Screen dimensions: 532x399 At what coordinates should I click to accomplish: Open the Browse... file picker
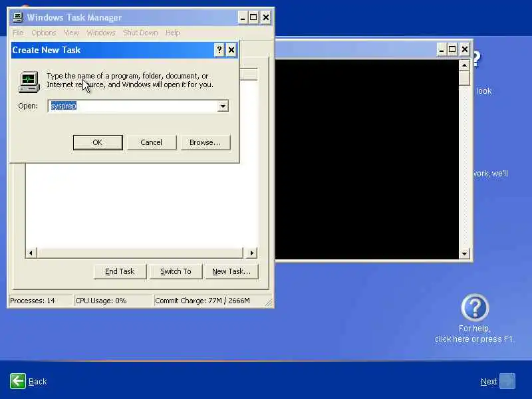click(x=205, y=142)
